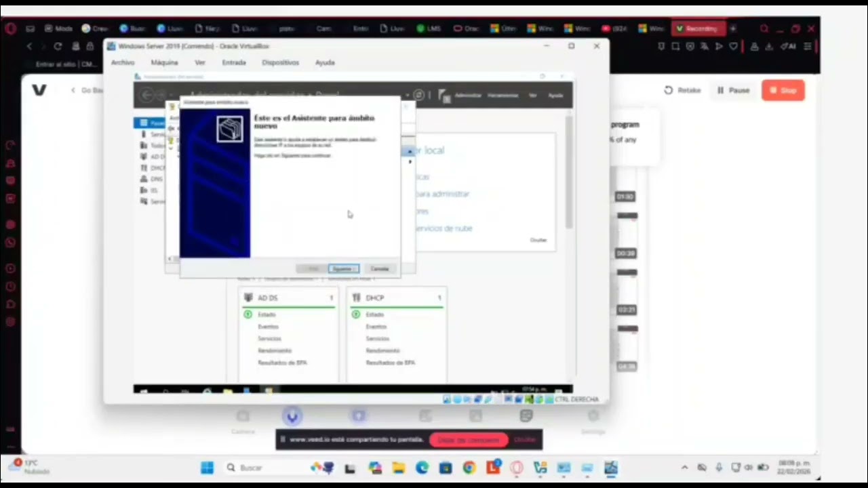Click the weather widget on taskbar
Screen dimensions: 868x488
pos(28,466)
